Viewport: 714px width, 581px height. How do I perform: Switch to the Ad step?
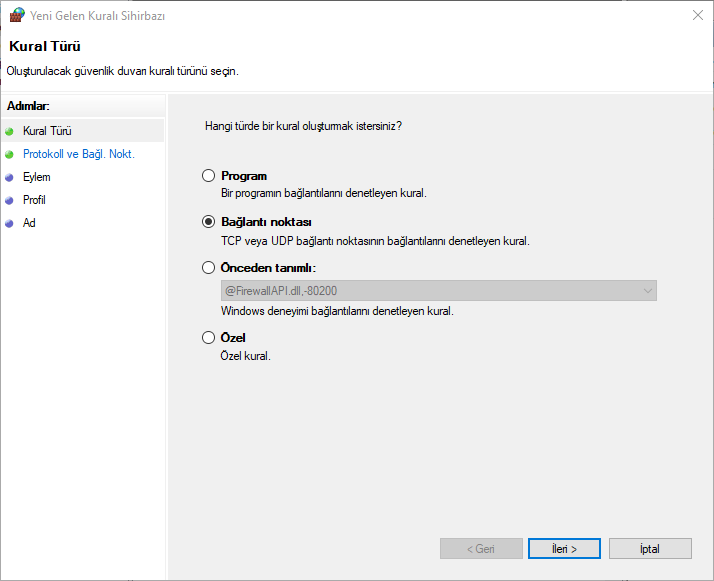(29, 223)
